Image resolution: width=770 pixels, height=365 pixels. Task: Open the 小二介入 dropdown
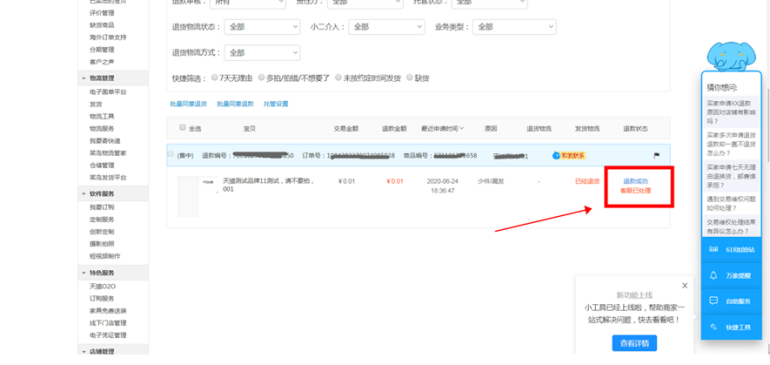386,27
